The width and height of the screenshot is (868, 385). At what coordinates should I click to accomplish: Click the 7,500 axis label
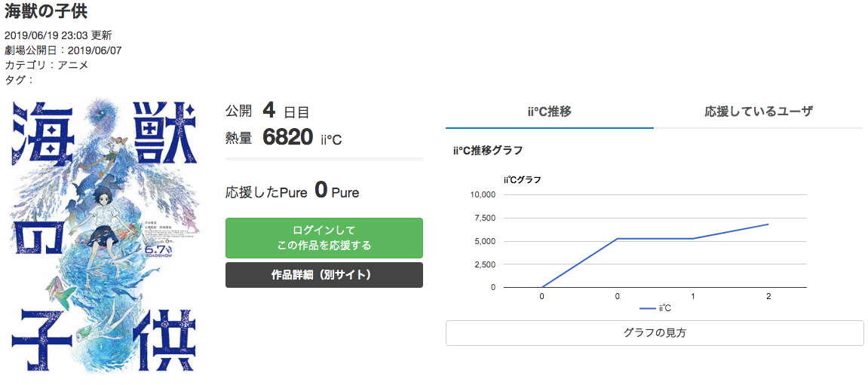[486, 218]
